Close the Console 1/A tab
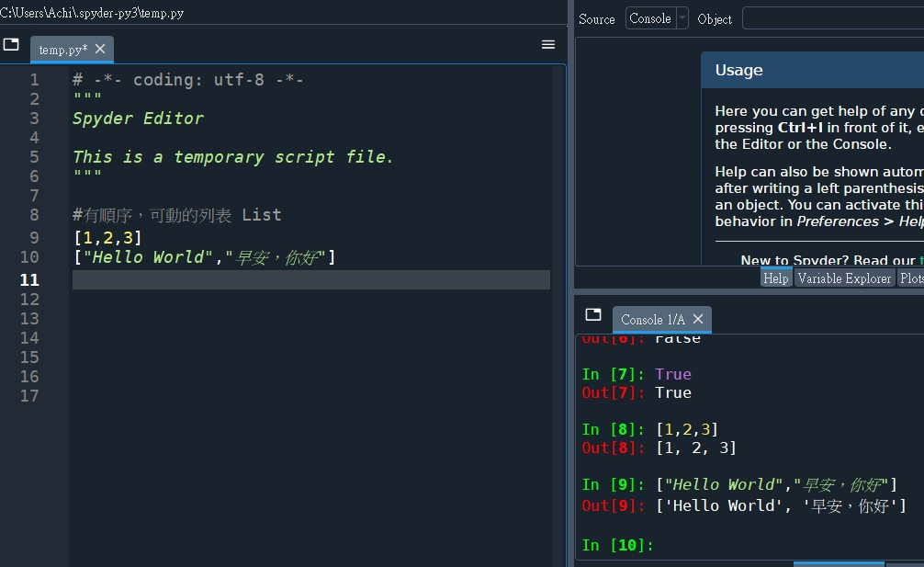This screenshot has width=924, height=567. pyautogui.click(x=698, y=319)
